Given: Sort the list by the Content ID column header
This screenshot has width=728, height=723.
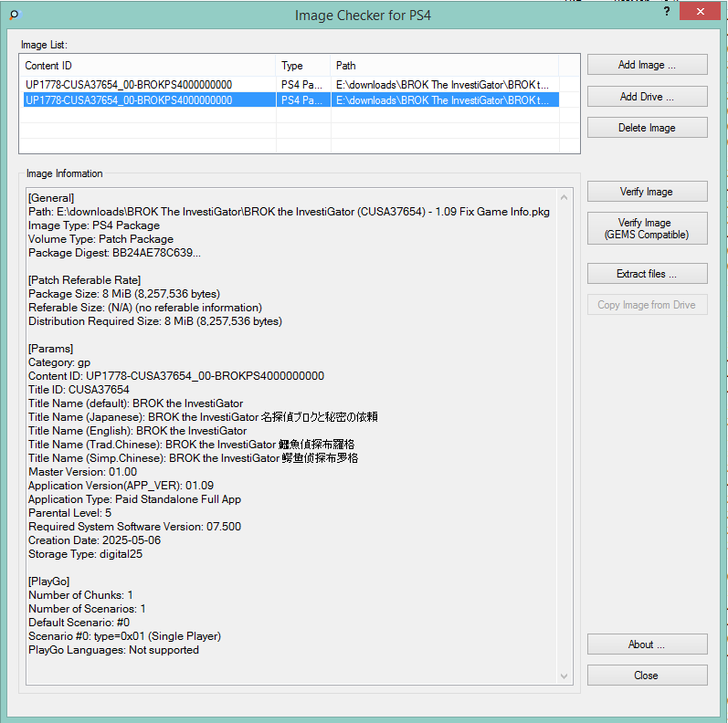Looking at the screenshot, I should point(148,66).
